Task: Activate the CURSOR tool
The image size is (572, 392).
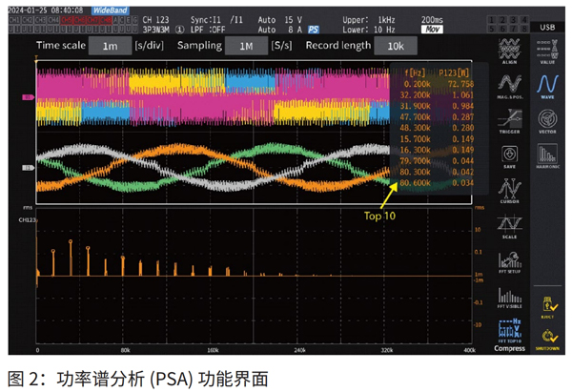Action: (x=508, y=192)
